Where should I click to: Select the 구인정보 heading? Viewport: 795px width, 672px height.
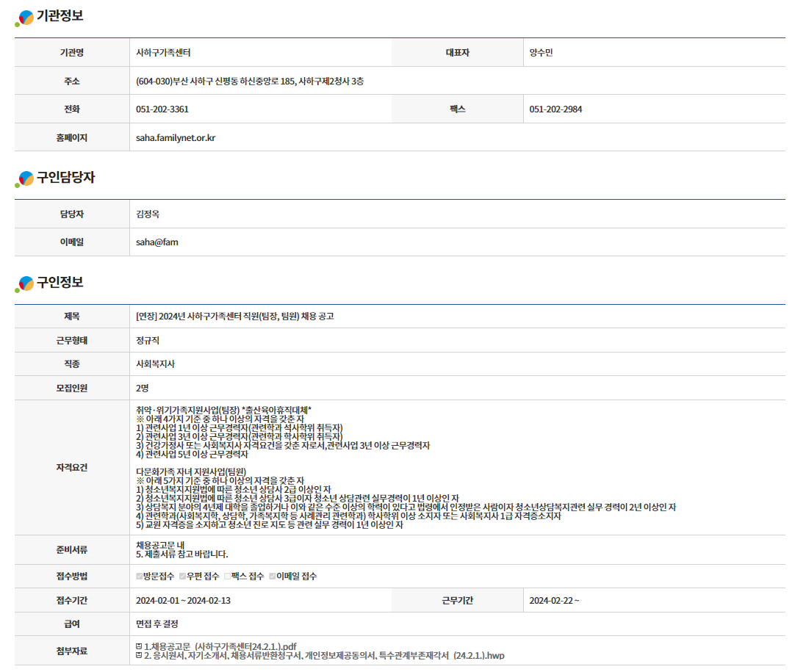pyautogui.click(x=60, y=282)
